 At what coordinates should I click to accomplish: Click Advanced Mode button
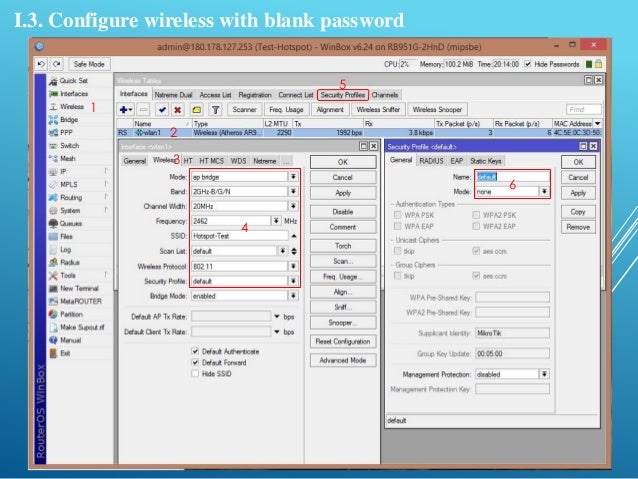coord(343,360)
